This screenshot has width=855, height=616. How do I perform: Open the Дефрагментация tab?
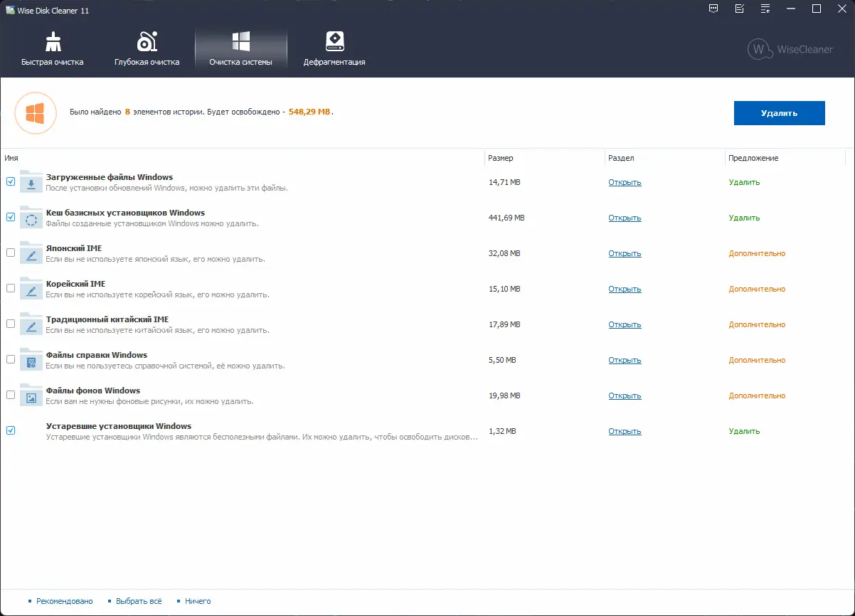pyautogui.click(x=334, y=49)
